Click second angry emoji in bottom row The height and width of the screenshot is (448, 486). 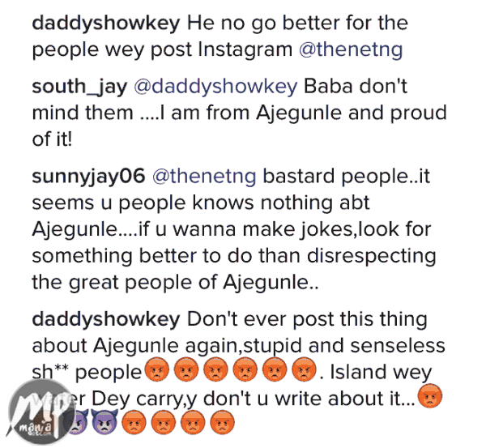pyautogui.click(x=163, y=421)
